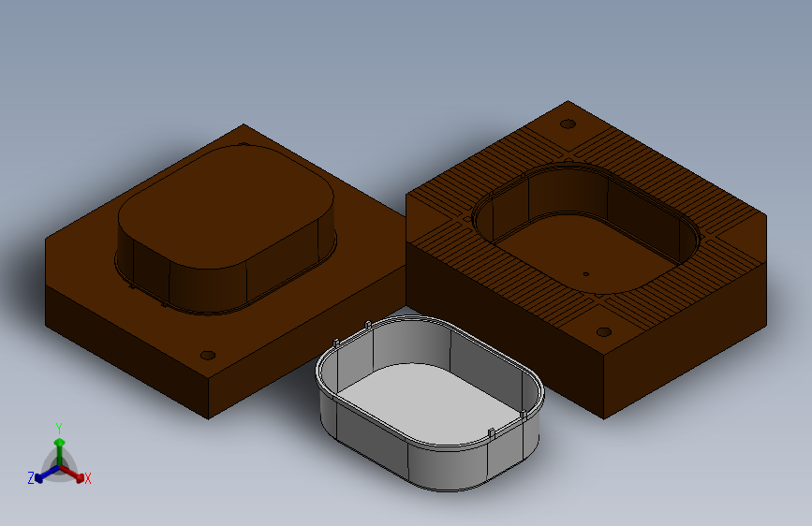The width and height of the screenshot is (812, 526).
Task: Select the small pin hole in cavity floor
Action: coord(585,274)
